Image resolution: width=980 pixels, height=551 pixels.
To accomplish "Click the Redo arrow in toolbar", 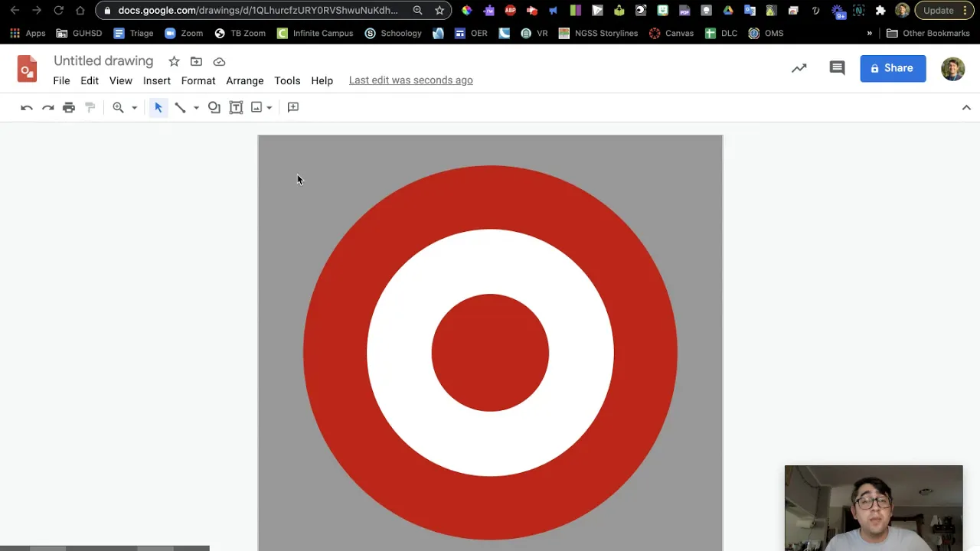I will [48, 108].
